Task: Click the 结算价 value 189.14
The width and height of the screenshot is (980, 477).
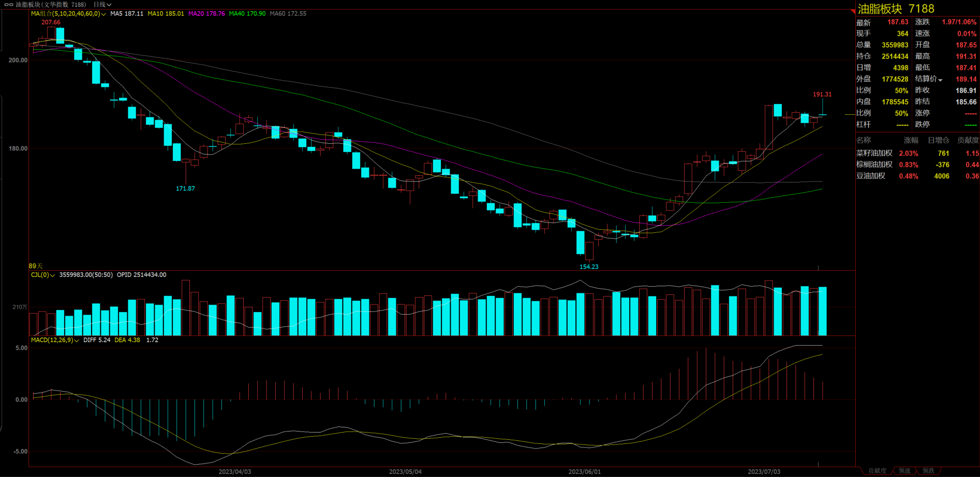Action: point(967,79)
